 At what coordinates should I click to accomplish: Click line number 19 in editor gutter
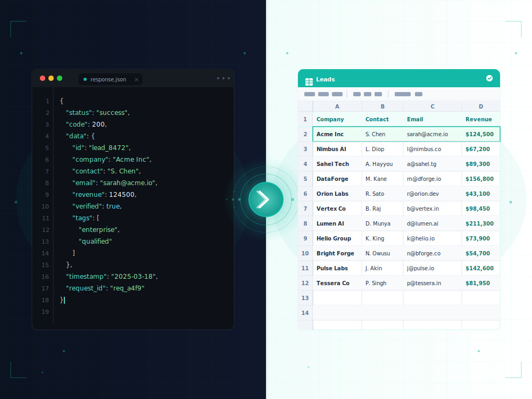coord(45,312)
